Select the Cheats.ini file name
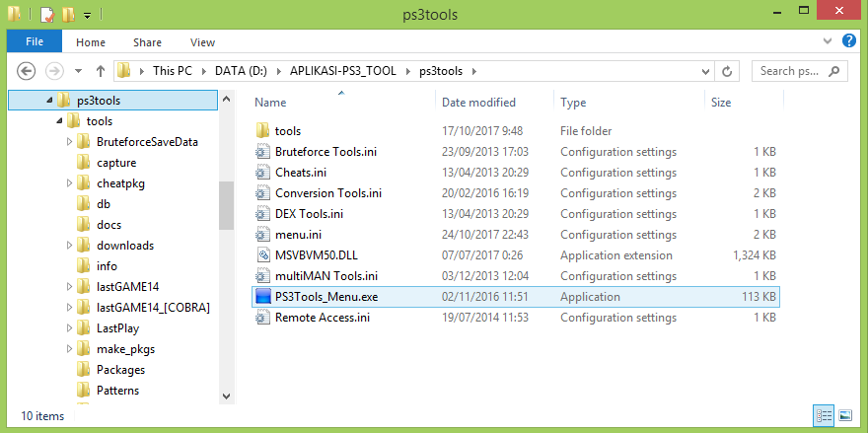This screenshot has height=433, width=868. point(301,173)
